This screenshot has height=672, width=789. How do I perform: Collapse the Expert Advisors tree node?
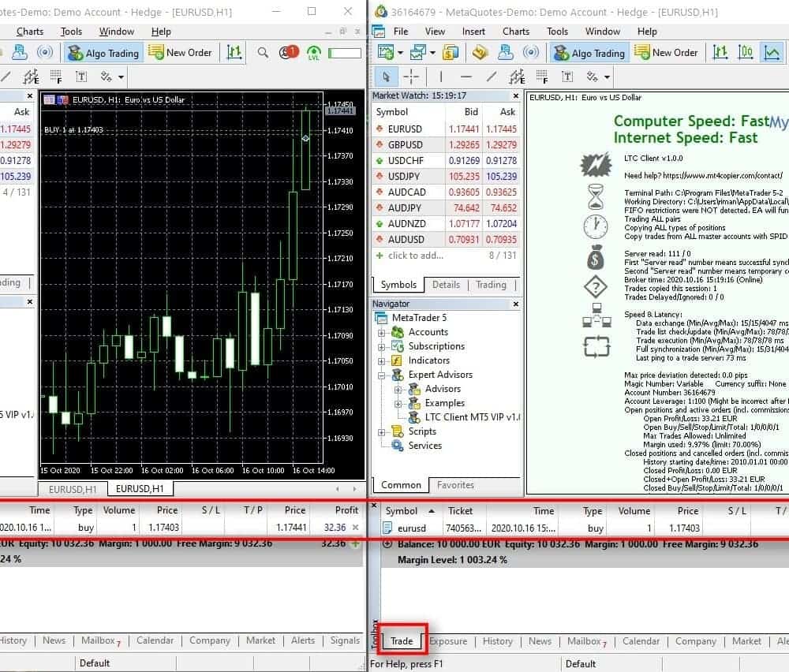381,375
